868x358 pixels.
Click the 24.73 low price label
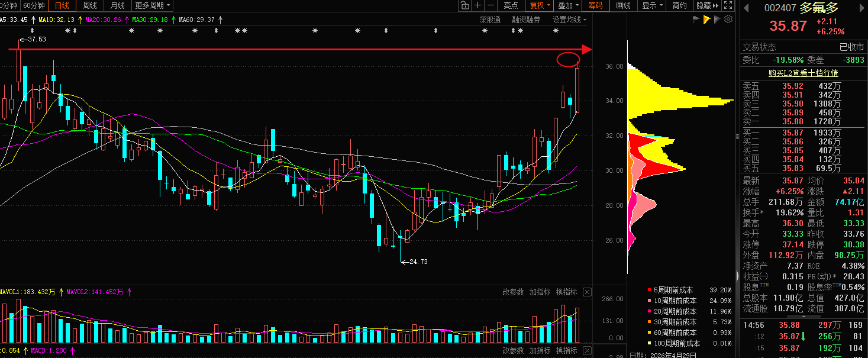coord(418,262)
